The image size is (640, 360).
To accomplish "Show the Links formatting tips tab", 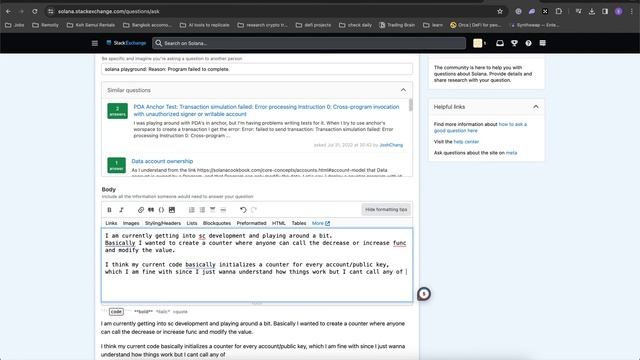I will [x=111, y=223].
